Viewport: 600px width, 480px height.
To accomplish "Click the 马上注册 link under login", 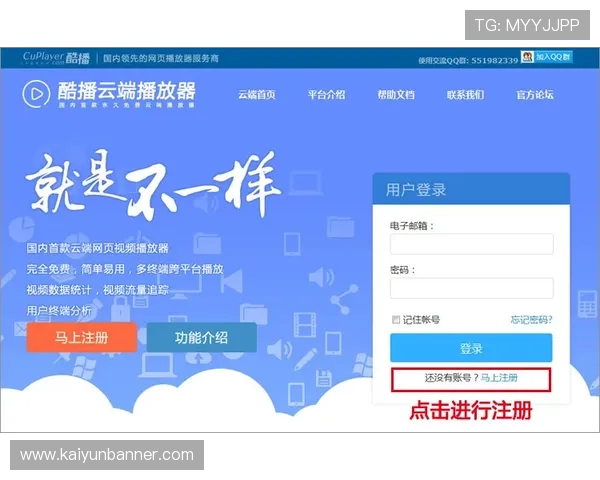I will click(499, 378).
